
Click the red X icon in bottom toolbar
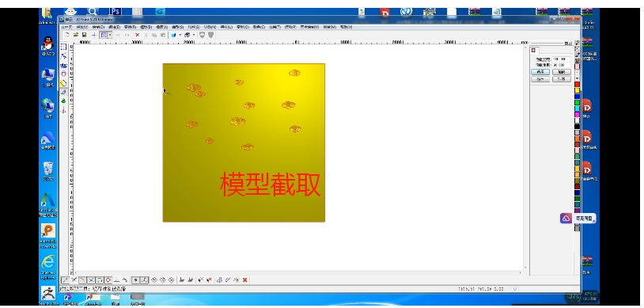click(x=245, y=280)
